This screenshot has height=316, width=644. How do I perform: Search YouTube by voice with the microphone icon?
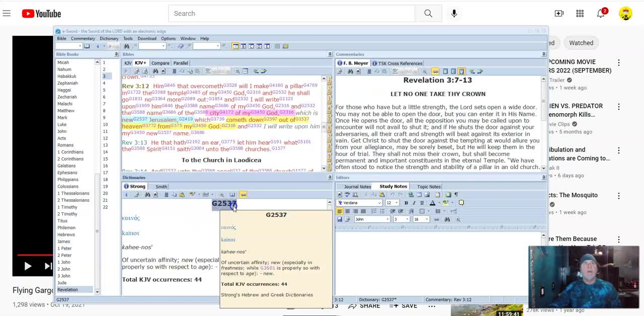(454, 14)
